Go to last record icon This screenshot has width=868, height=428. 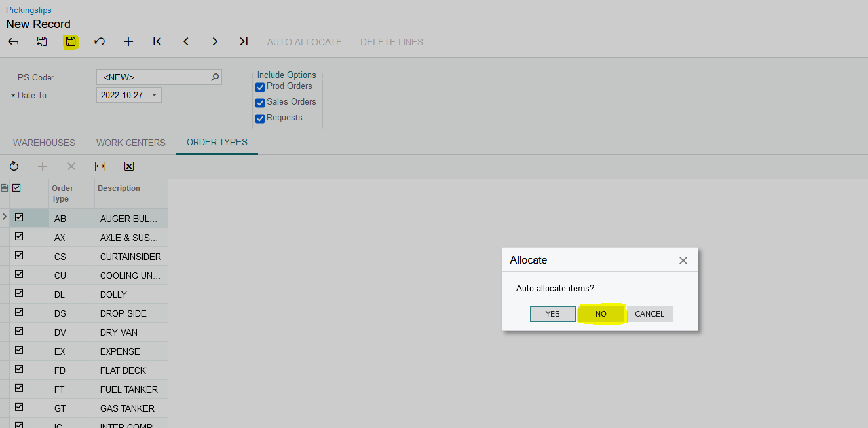pyautogui.click(x=244, y=42)
